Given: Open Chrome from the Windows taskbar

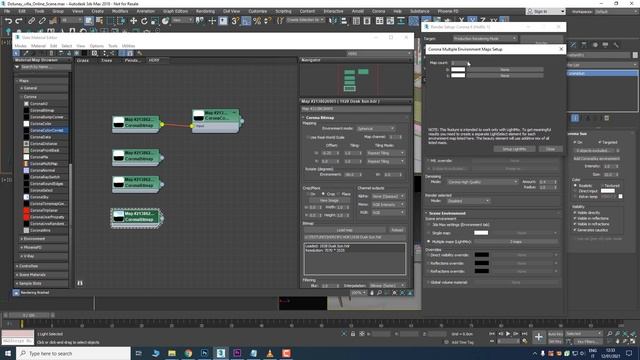Looking at the screenshot, I should point(188,353).
